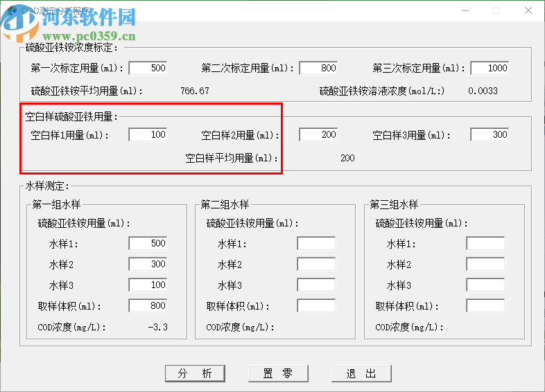This screenshot has height=392, width=545.
Task: Select the 空白样3用量 field showing 300
Action: [x=490, y=135]
